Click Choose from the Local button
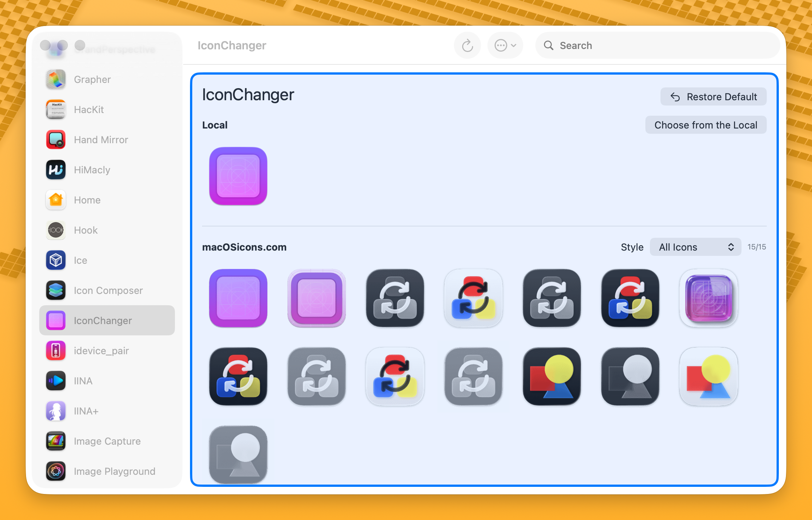The image size is (812, 520). [705, 125]
